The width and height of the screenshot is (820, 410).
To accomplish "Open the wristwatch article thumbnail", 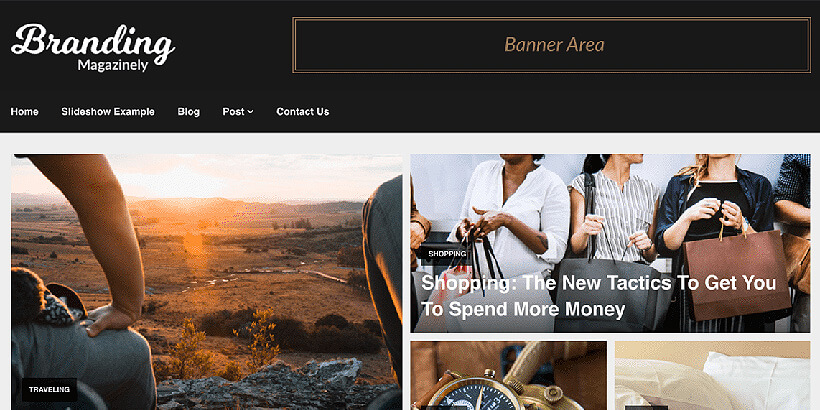I will coord(508,375).
